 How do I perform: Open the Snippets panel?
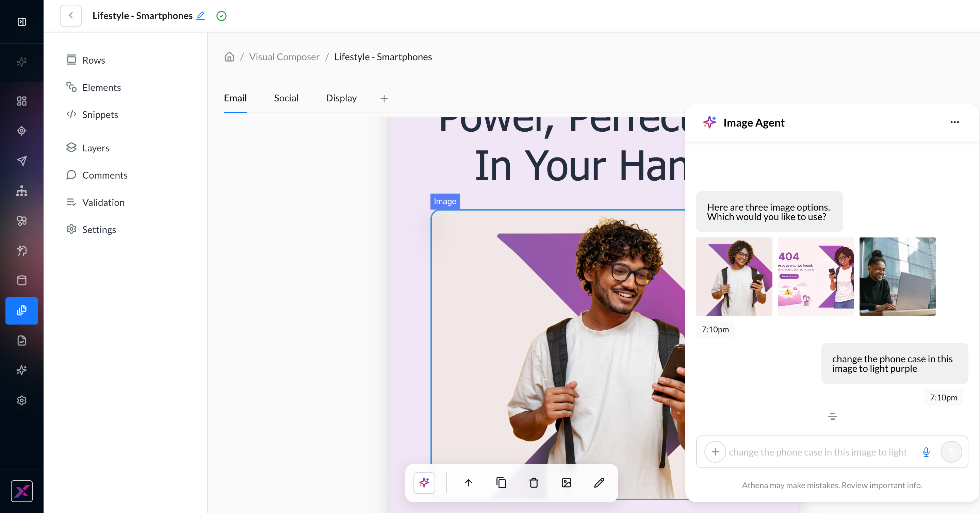(93, 114)
